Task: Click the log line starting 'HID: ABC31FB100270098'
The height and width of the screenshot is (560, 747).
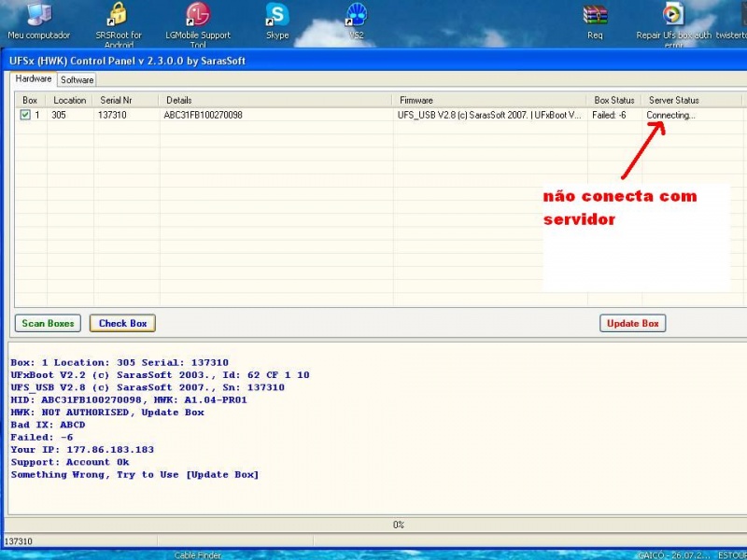Action: click(129, 400)
